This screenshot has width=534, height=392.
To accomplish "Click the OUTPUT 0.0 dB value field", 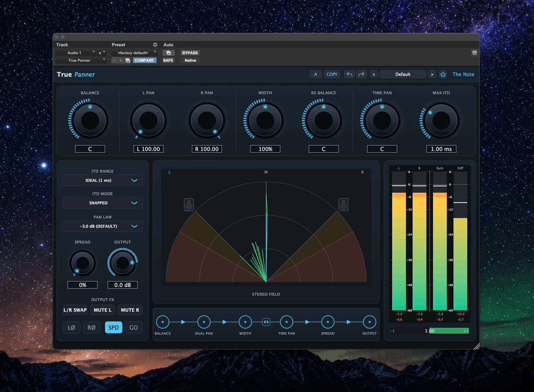I will pos(123,285).
